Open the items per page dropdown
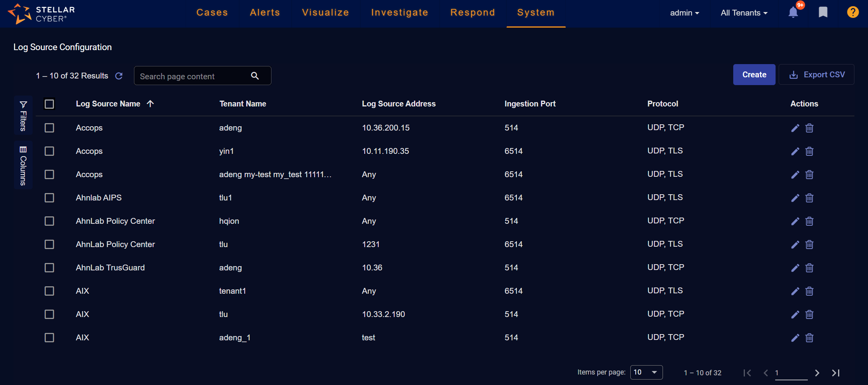This screenshot has height=385, width=868. tap(646, 372)
